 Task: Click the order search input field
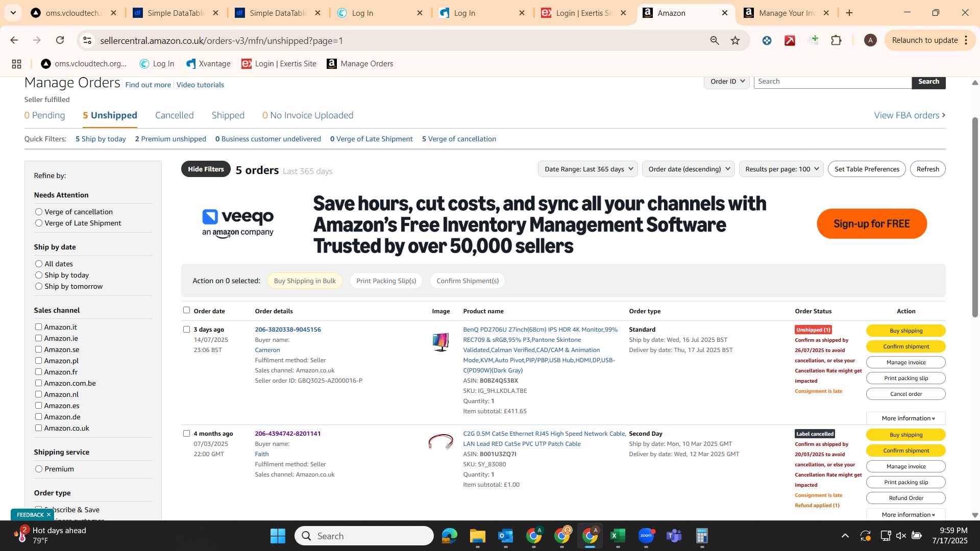click(x=832, y=82)
